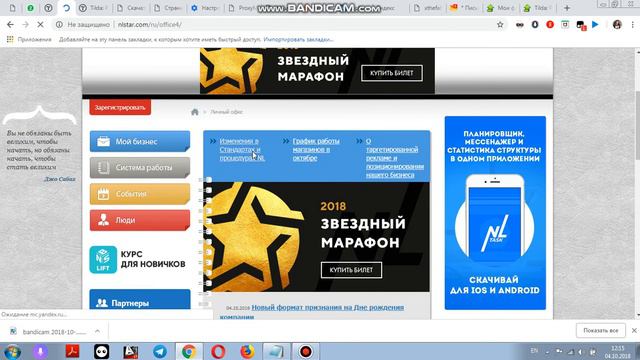Click the NL app 'Скачивай для iOS и Android' banner
The height and width of the screenshot is (360, 640).
(495, 213)
